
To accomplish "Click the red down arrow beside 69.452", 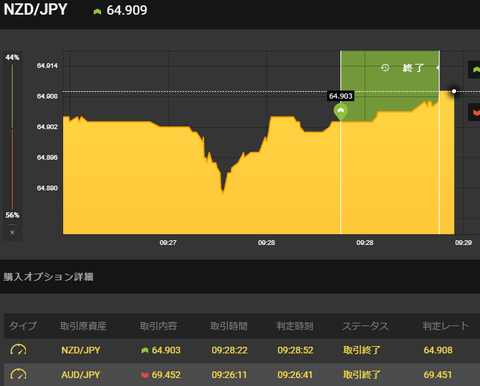I will 145,375.
